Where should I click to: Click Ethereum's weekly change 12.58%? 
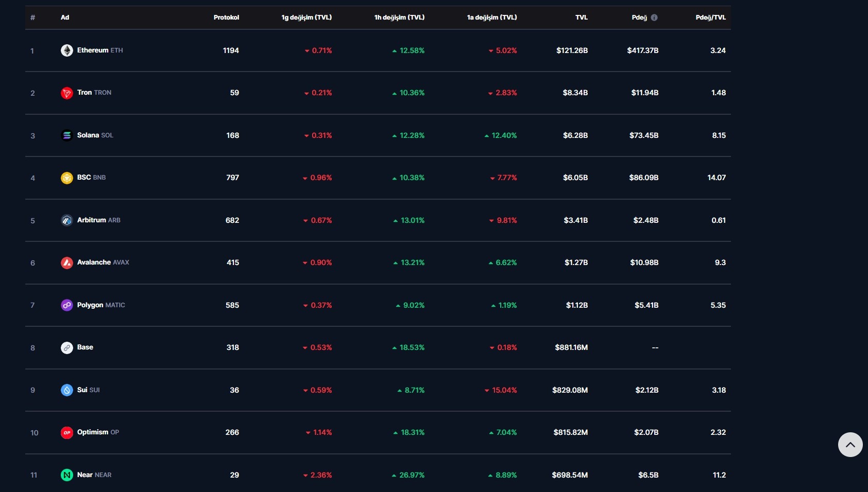(x=409, y=50)
